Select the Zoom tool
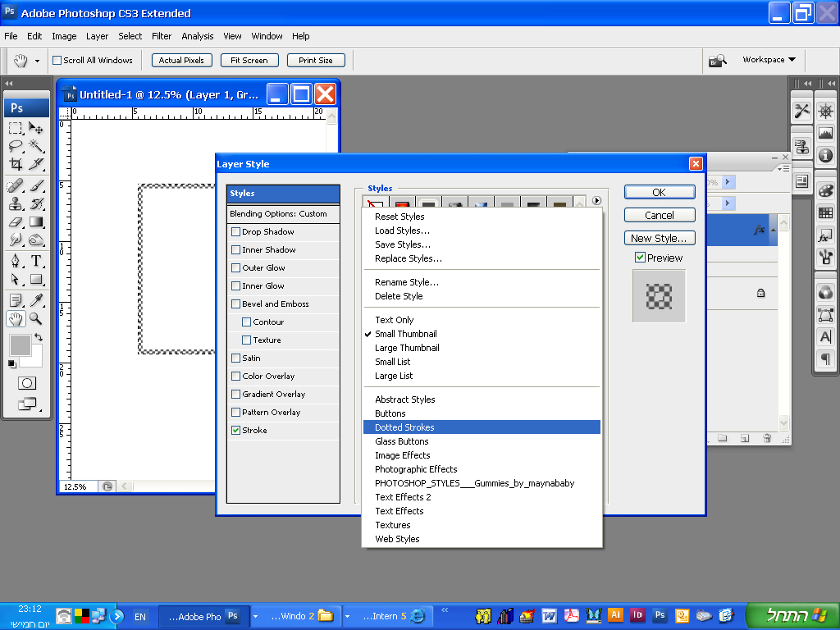Viewport: 840px width, 630px height. (36, 318)
